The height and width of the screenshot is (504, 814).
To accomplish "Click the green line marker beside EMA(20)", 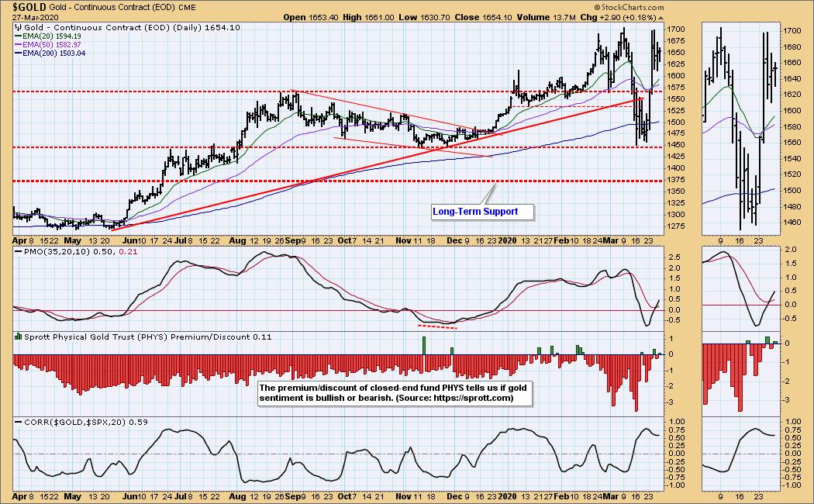I will (19, 36).
